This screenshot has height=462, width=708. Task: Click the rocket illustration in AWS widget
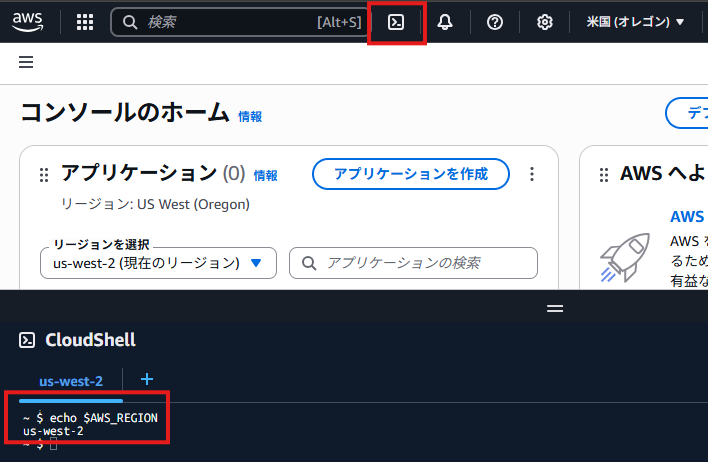[625, 257]
